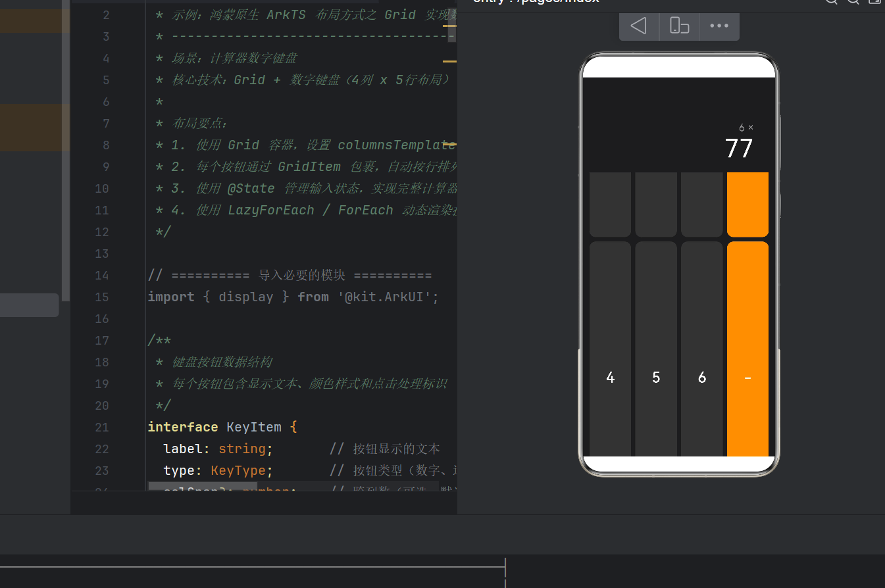This screenshot has height=588, width=885.
Task: Click the left panel vertical scrollbar
Action: point(66,151)
